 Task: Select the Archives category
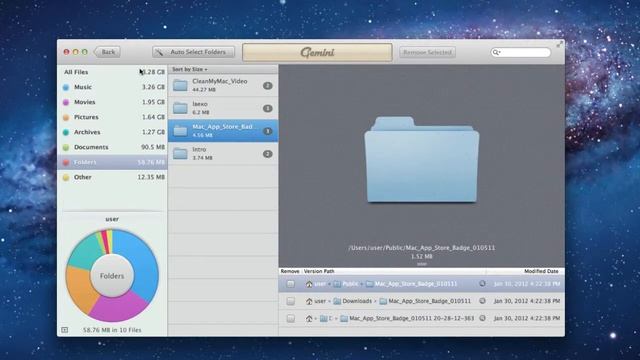pos(112,132)
